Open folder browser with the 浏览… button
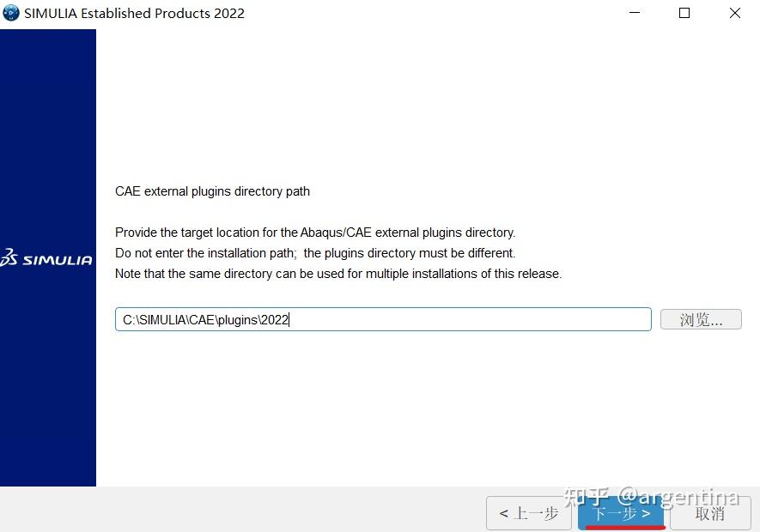 (x=700, y=318)
